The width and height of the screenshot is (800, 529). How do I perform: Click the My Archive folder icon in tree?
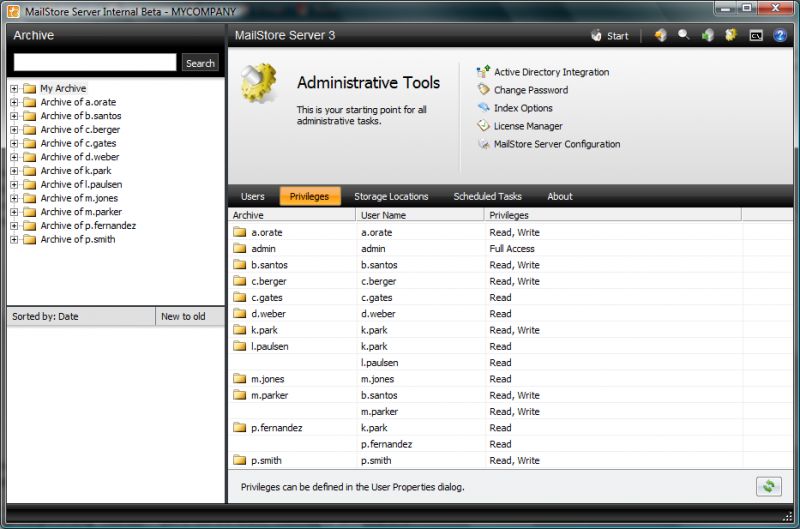point(30,88)
